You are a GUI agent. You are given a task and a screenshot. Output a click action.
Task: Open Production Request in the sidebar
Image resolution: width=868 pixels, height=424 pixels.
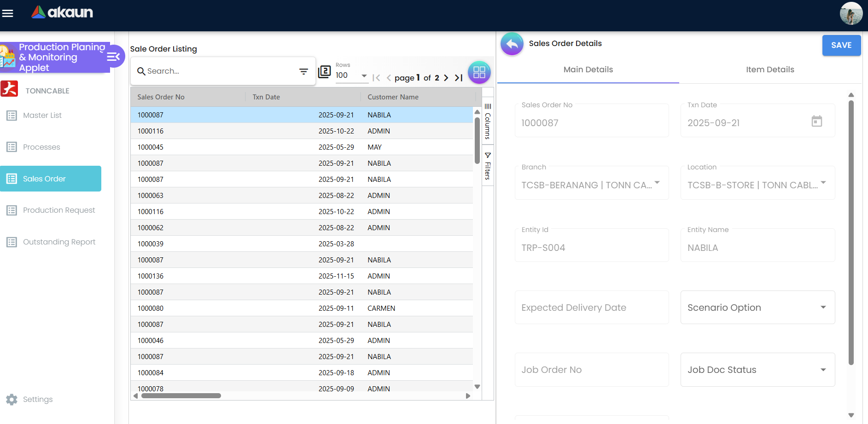(x=59, y=210)
